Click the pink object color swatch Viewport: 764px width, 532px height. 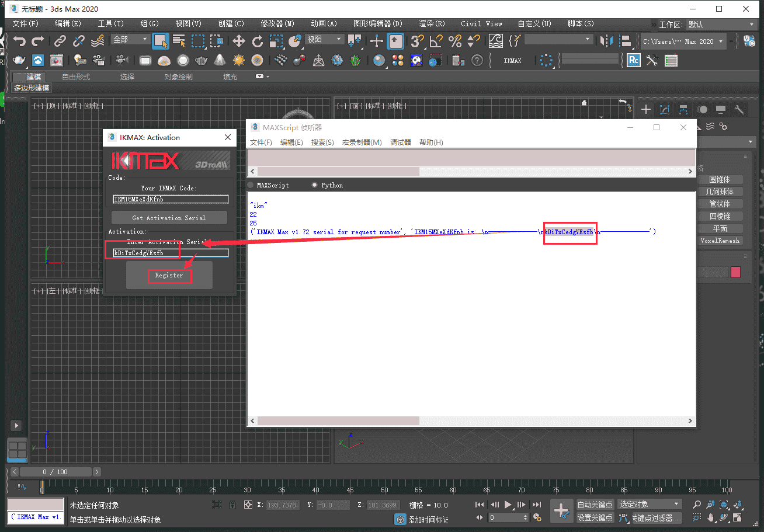point(735,272)
